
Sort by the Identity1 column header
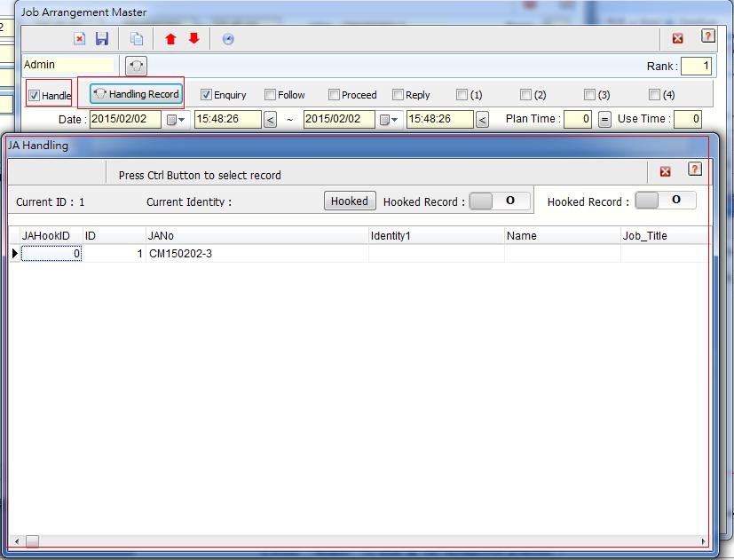click(437, 235)
